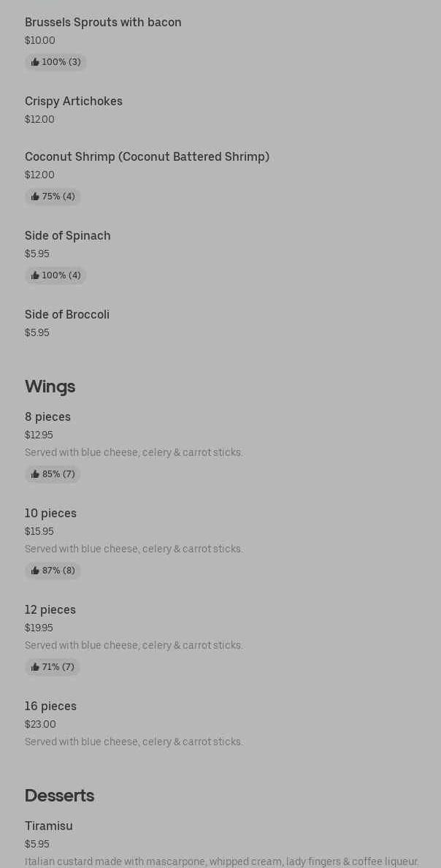441x868 pixels.
Task: Click thumbs-up icon on 10 pieces rating
Action: [35, 571]
